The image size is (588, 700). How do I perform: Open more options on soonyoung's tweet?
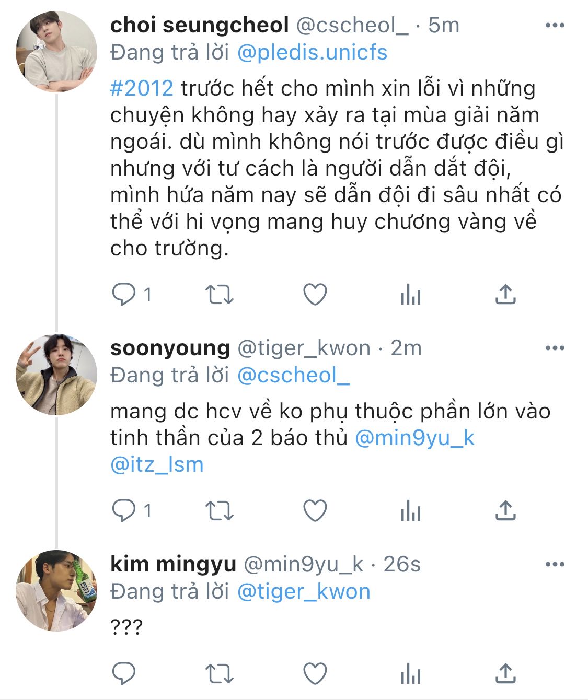point(555,348)
